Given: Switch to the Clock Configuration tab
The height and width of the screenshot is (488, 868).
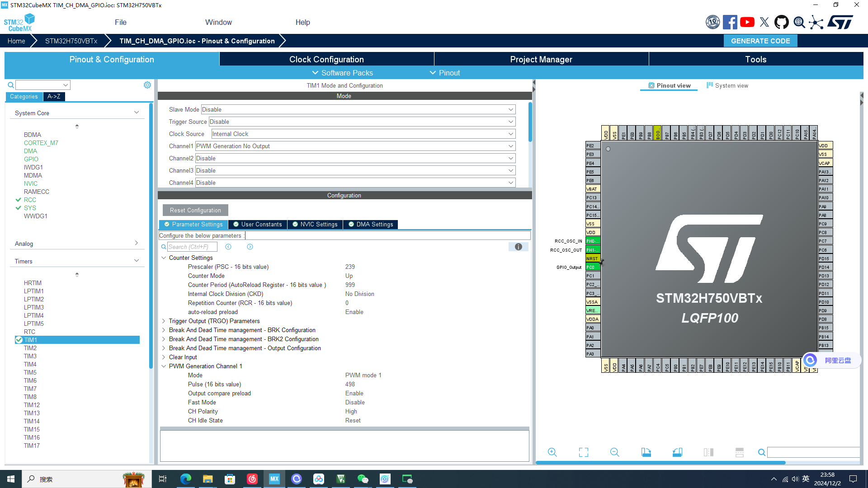Looking at the screenshot, I should [x=326, y=59].
